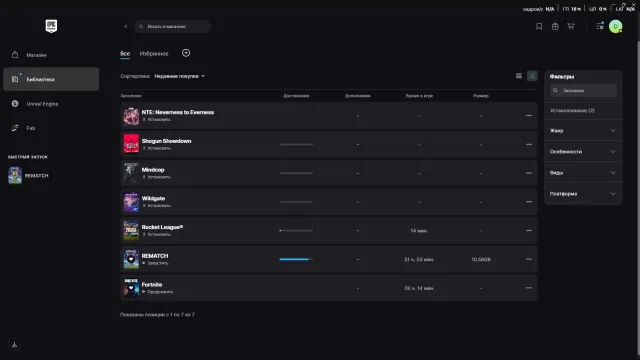
Task: Open the wishlist bookmark icon
Action: (539, 27)
